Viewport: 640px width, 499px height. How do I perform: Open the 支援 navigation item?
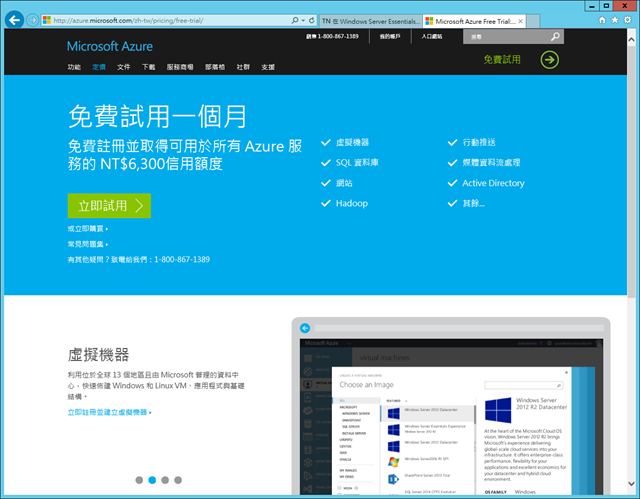pyautogui.click(x=268, y=67)
